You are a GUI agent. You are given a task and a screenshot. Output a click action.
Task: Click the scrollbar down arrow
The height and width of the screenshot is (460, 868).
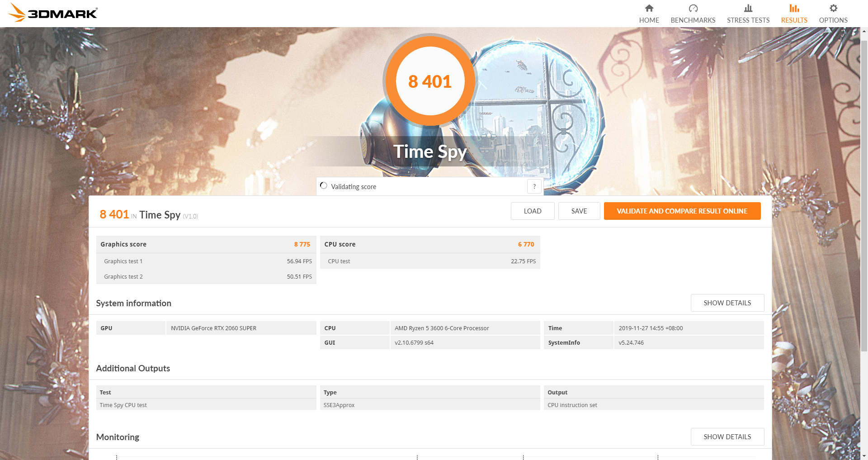click(x=864, y=456)
